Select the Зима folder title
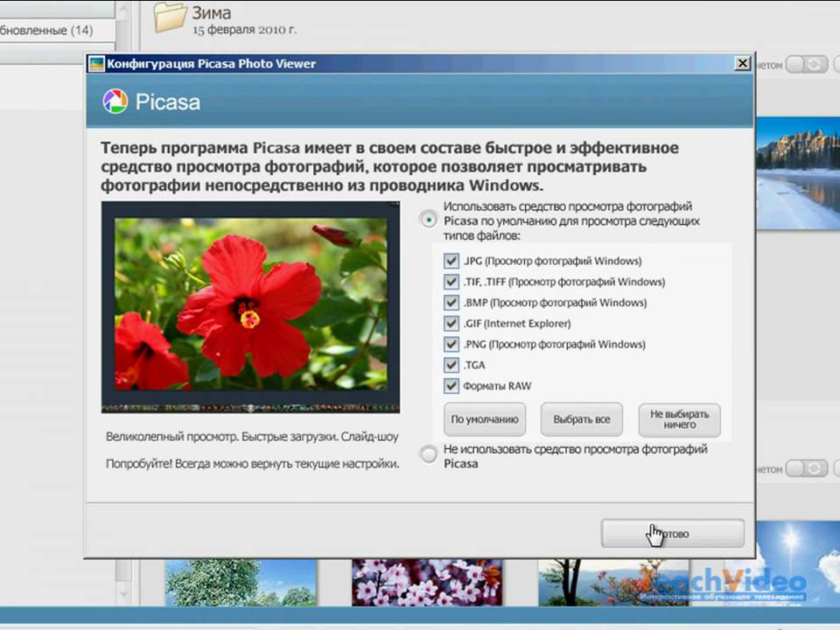Viewport: 840px width, 630px height. (212, 13)
